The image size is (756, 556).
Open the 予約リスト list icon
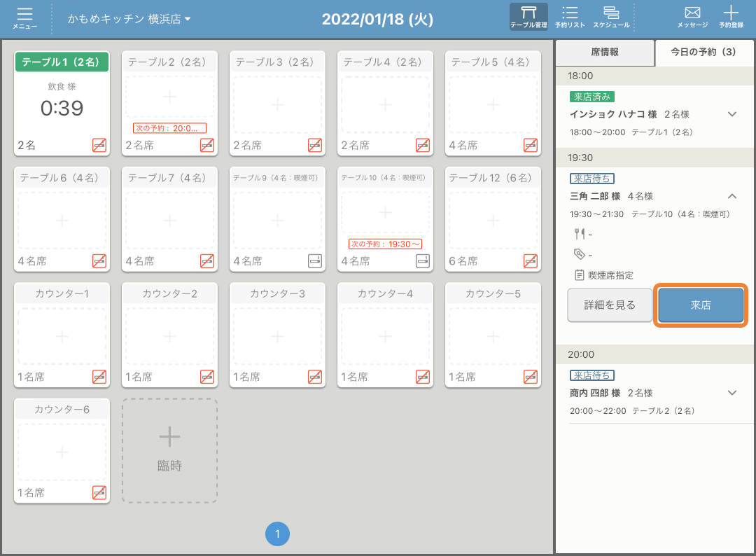[x=569, y=17]
